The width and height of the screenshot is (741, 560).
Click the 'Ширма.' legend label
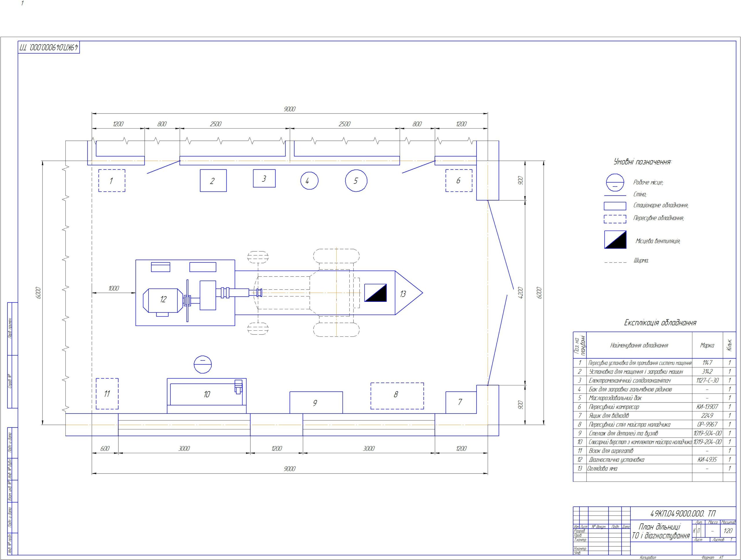coord(641,261)
